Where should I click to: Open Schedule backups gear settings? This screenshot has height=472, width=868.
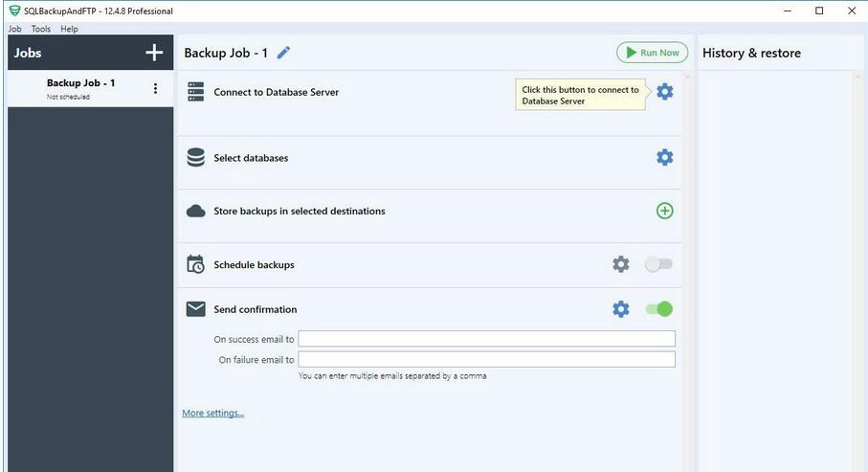(x=621, y=264)
